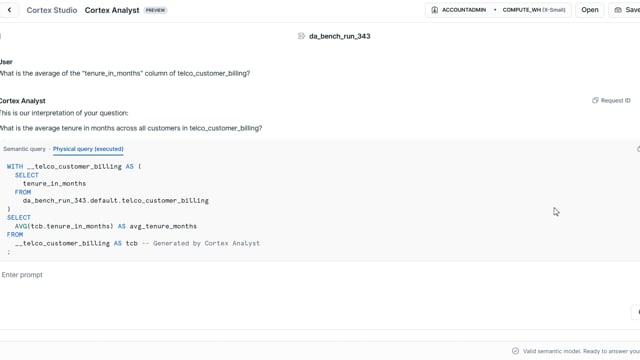Click the Open button

(590, 10)
